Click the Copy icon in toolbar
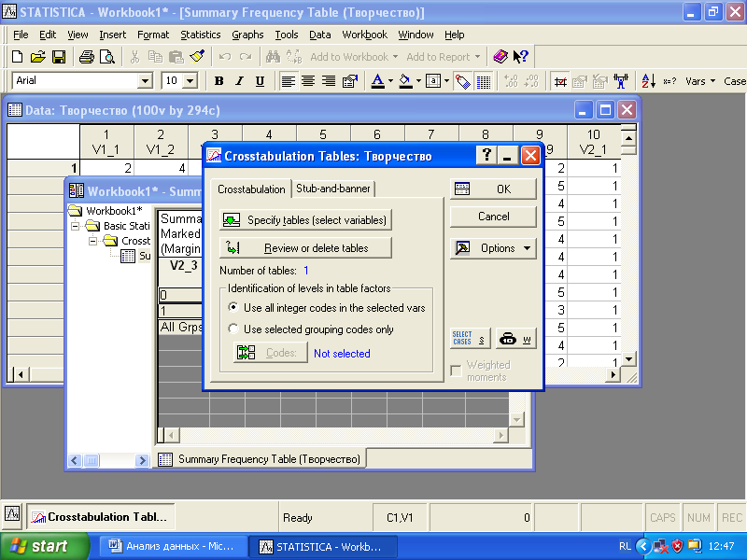This screenshot has width=747, height=560. 155,57
